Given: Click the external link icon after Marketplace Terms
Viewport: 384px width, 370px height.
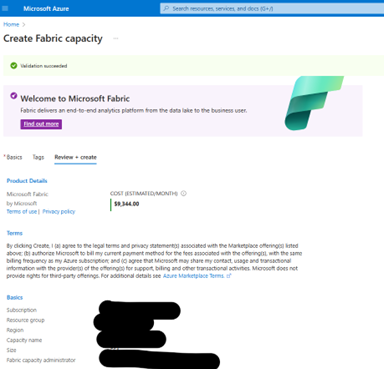Looking at the screenshot, I should tap(229, 276).
